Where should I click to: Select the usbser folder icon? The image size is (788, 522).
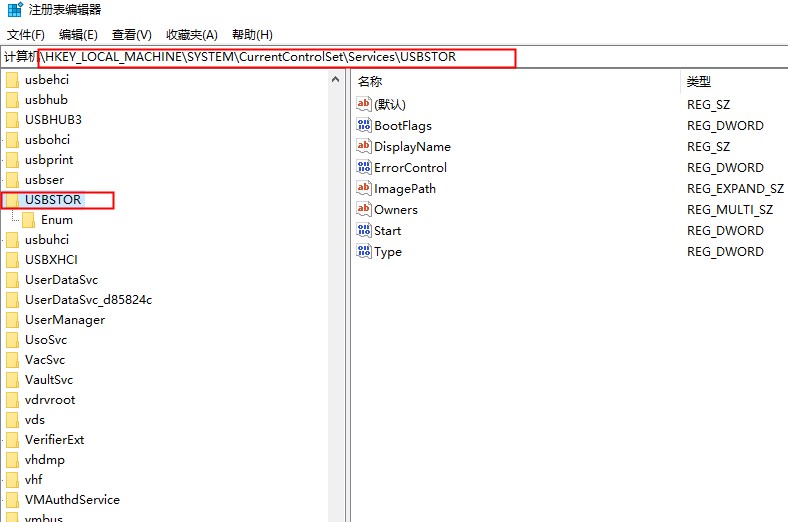(x=13, y=180)
